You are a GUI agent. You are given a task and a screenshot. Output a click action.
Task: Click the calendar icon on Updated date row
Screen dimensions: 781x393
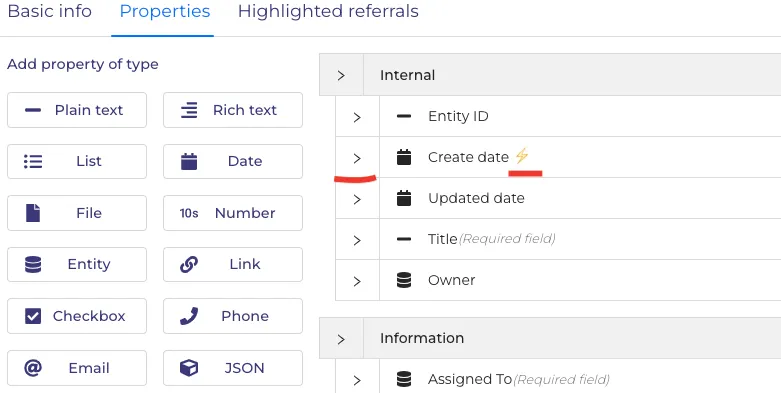[x=404, y=198]
